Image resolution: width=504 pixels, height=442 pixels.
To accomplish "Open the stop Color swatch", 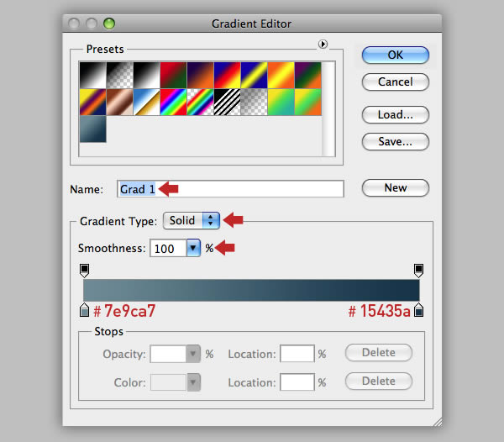I will (168, 382).
